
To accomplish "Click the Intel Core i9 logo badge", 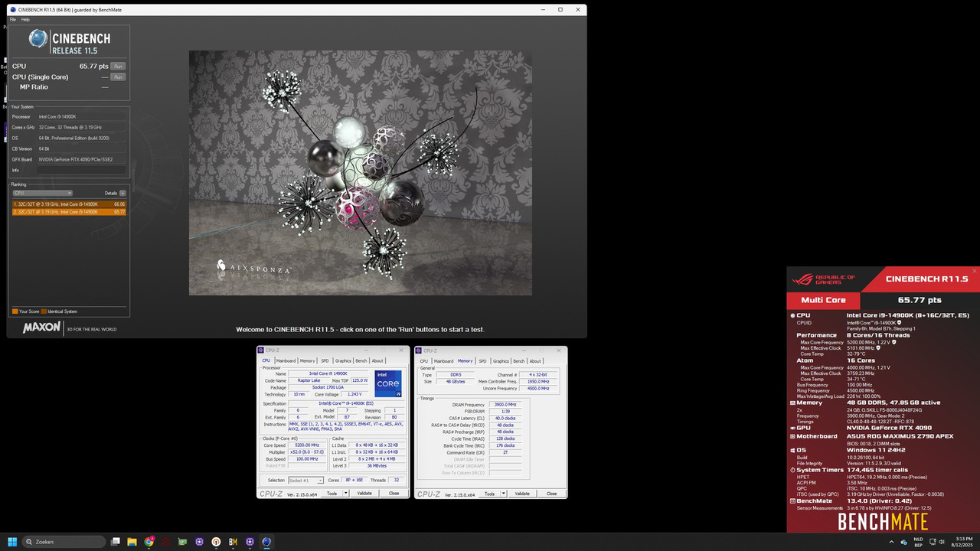I will [388, 383].
